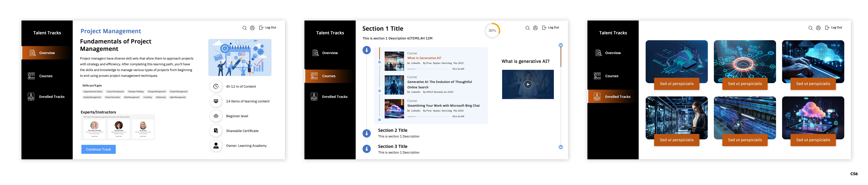Click the search icon beside the Project Management heading
868x185 pixels.
pyautogui.click(x=244, y=28)
